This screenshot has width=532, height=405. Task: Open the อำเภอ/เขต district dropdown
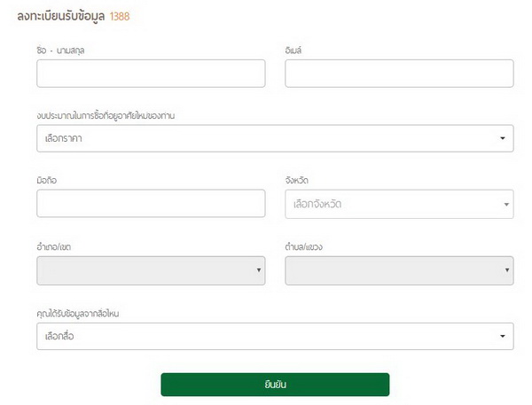pyautogui.click(x=151, y=269)
